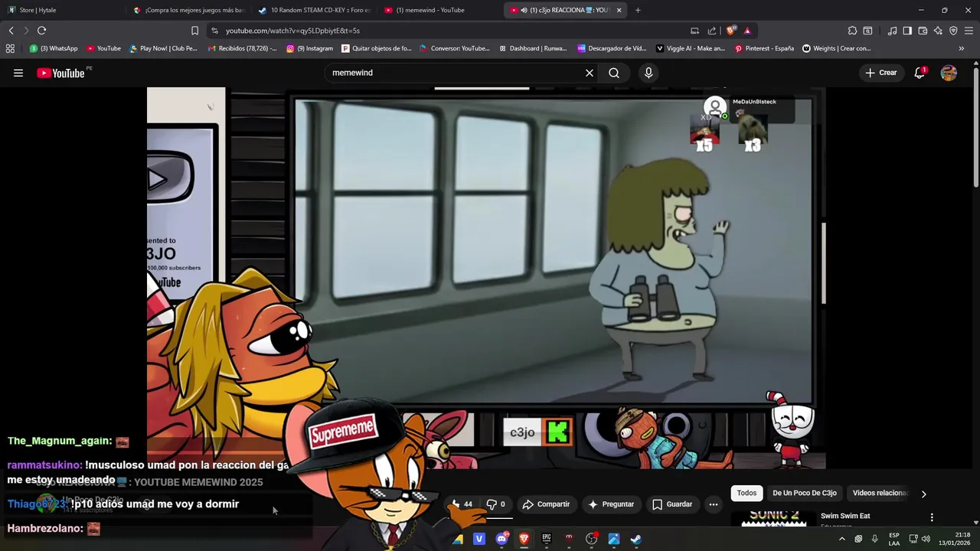Select the Videos relacionados chip
The height and width of the screenshot is (551, 980).
pyautogui.click(x=880, y=493)
